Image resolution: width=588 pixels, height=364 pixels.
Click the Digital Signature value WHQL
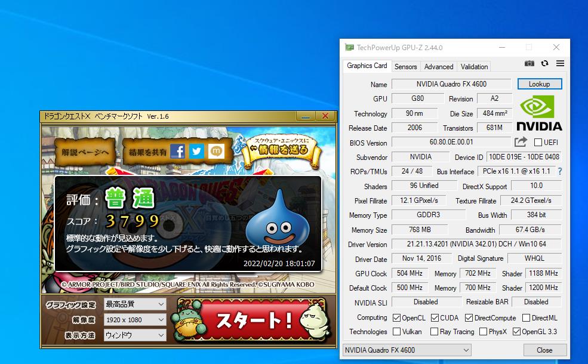pyautogui.click(x=534, y=258)
